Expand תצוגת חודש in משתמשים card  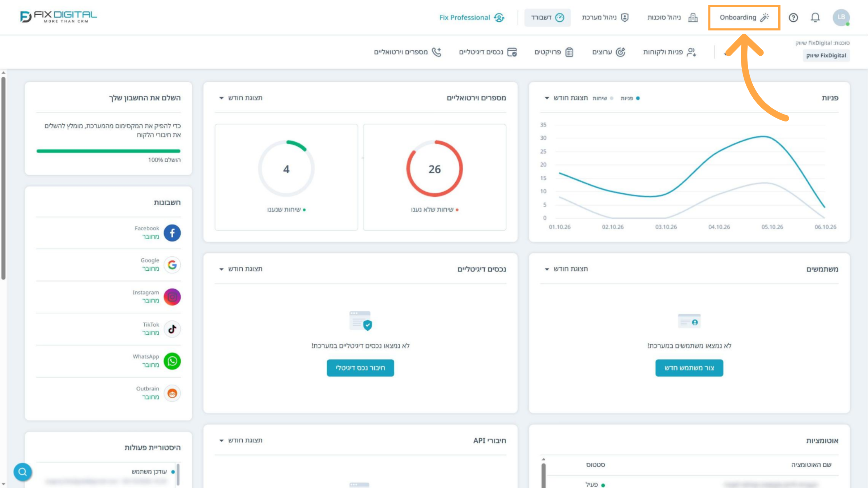click(566, 269)
